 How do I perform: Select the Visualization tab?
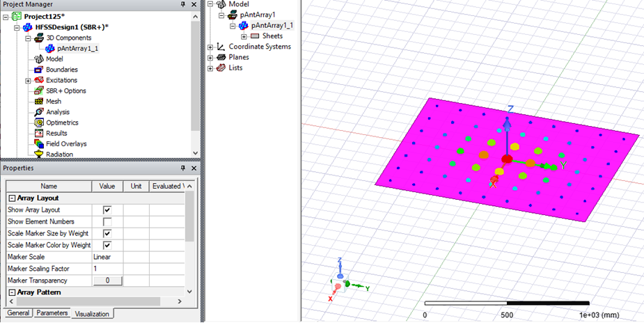(92, 314)
